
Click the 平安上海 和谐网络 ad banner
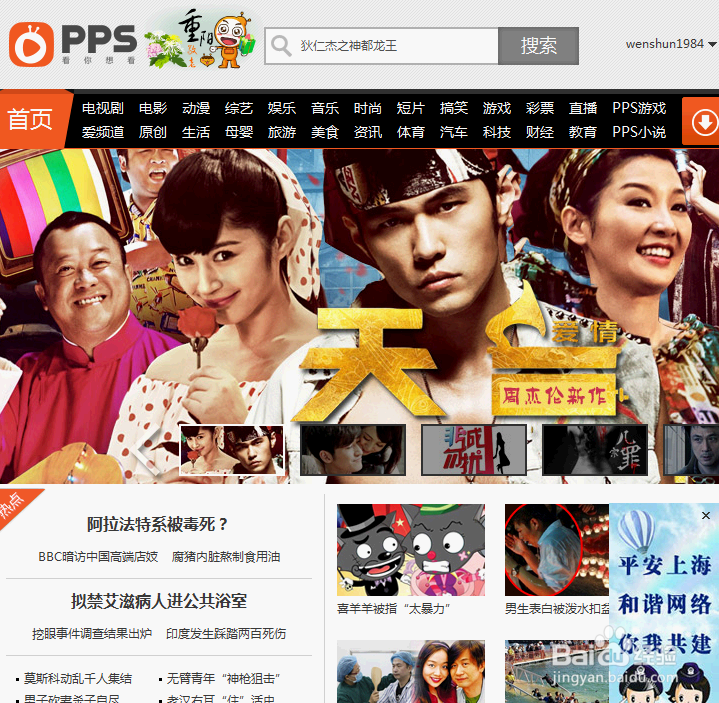tap(664, 603)
